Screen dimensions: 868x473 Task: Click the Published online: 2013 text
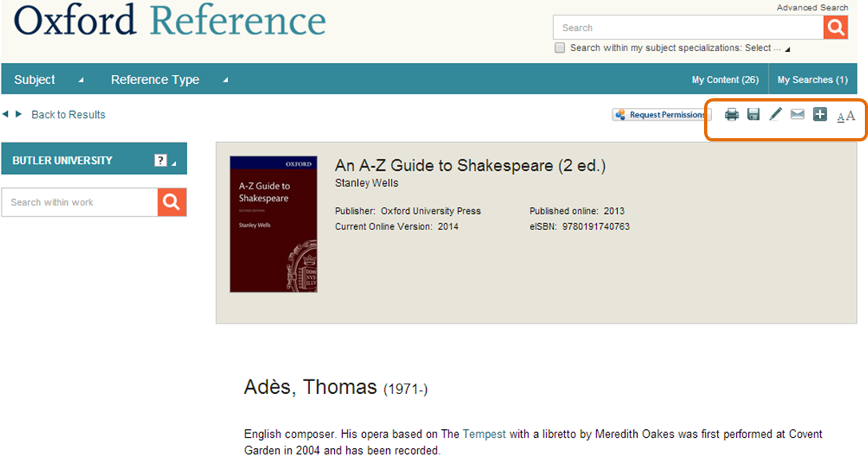[576, 211]
